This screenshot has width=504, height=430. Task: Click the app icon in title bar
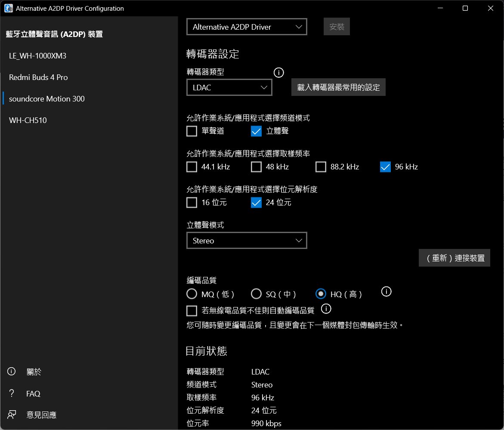point(8,8)
